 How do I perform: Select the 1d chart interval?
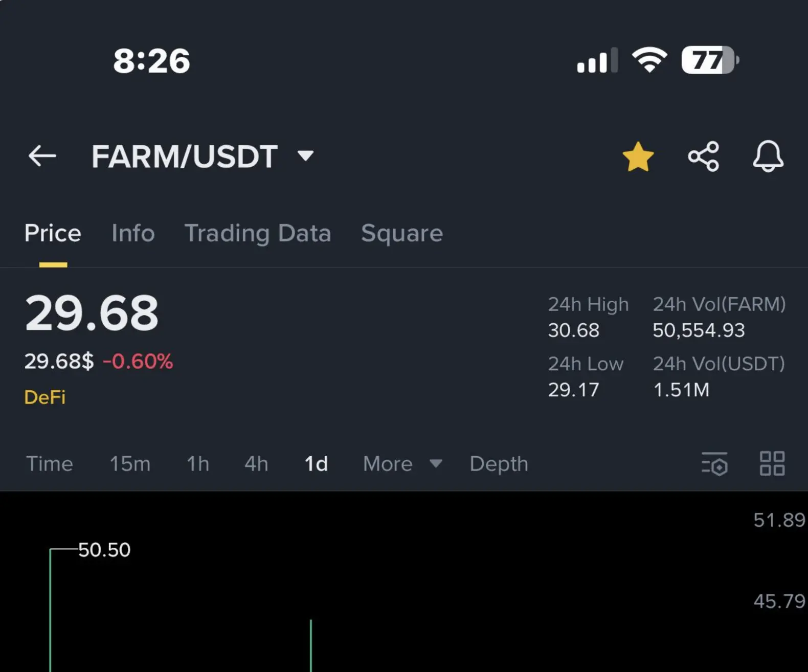pyautogui.click(x=316, y=464)
